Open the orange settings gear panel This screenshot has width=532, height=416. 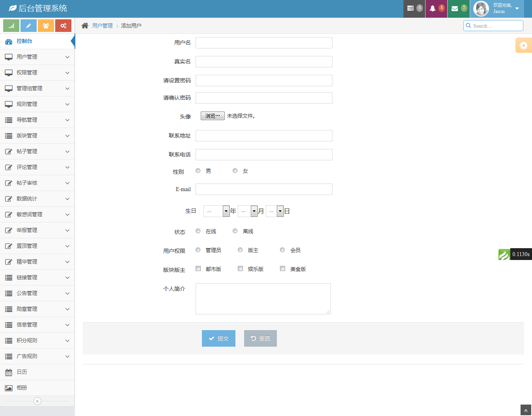523,45
